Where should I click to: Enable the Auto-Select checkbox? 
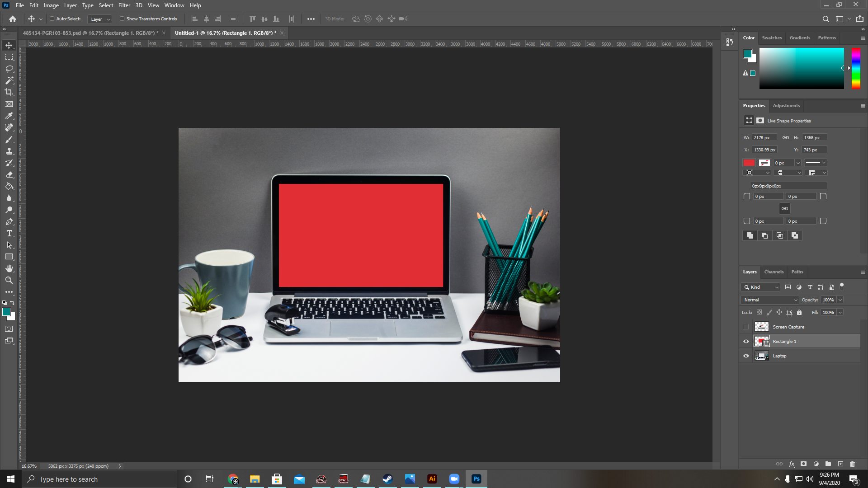pos(52,19)
